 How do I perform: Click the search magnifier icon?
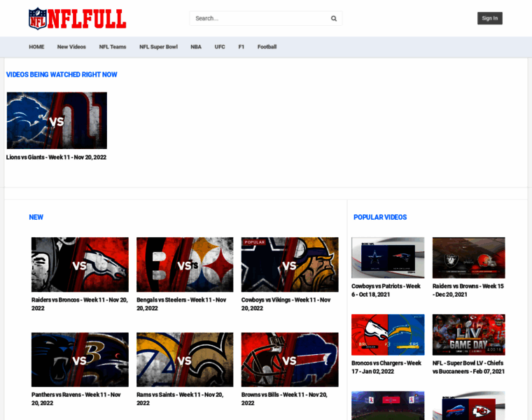pyautogui.click(x=334, y=19)
